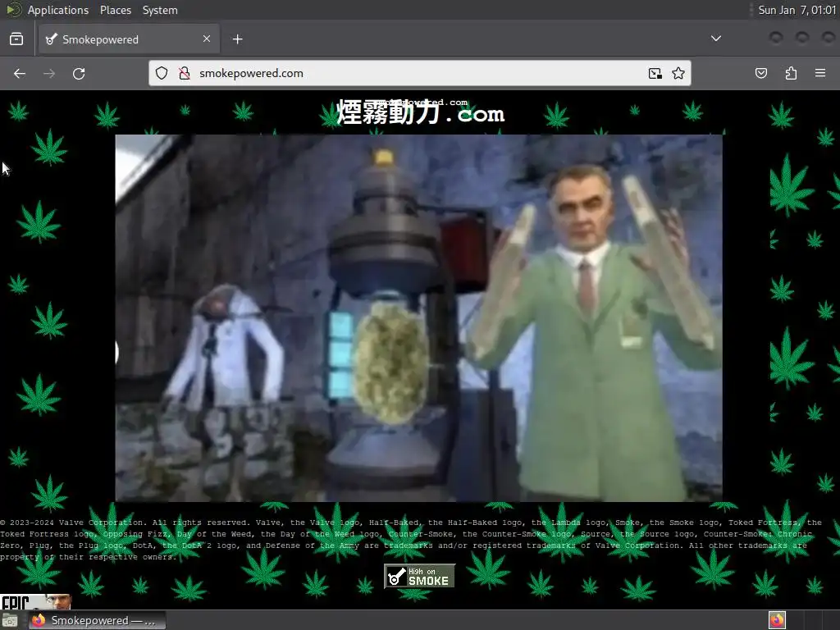Open the tracking protection shield icon
This screenshot has height=630, width=840.
point(162,73)
